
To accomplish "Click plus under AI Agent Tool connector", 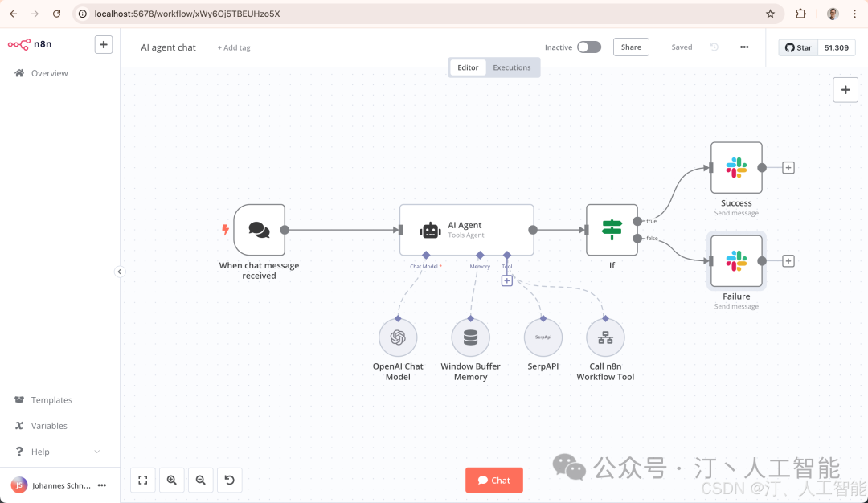I will pyautogui.click(x=506, y=280).
